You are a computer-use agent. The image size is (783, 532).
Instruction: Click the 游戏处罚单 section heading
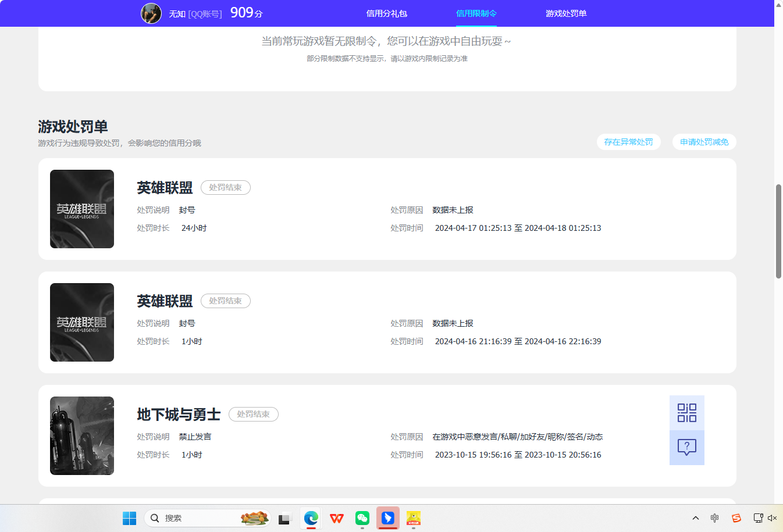73,127
